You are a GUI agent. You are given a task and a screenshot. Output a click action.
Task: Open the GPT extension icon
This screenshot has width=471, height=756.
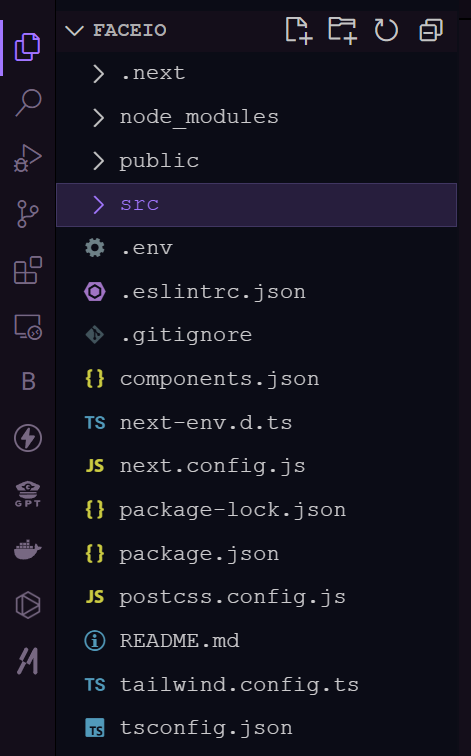(28, 494)
